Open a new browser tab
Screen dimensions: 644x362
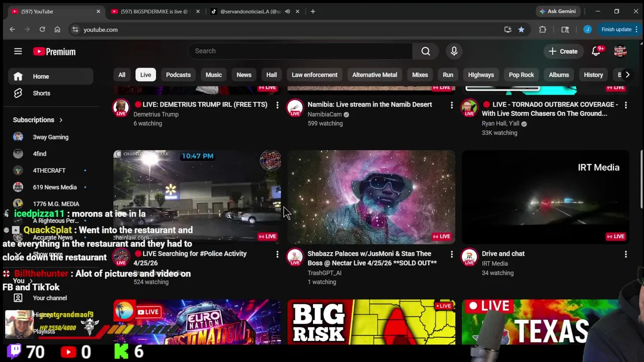click(x=312, y=11)
